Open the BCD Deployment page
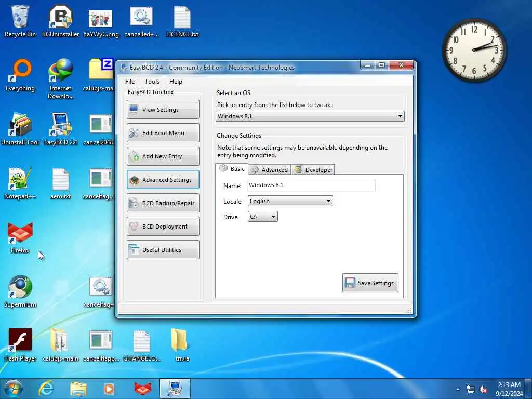The image size is (532, 399). [163, 227]
